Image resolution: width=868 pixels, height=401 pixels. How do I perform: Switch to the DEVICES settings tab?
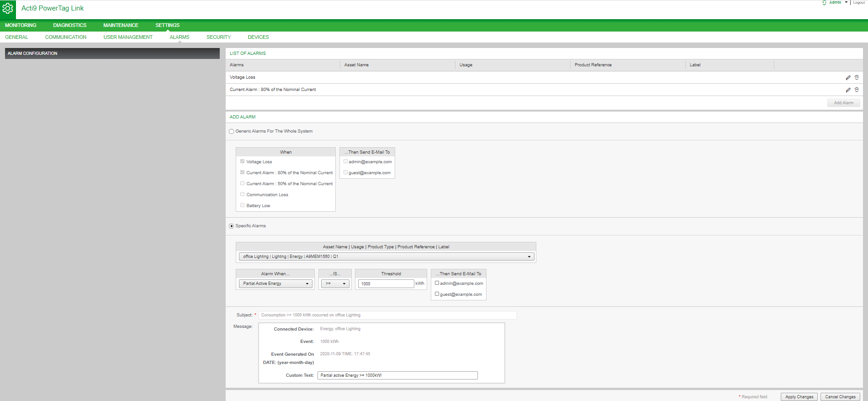tap(258, 37)
